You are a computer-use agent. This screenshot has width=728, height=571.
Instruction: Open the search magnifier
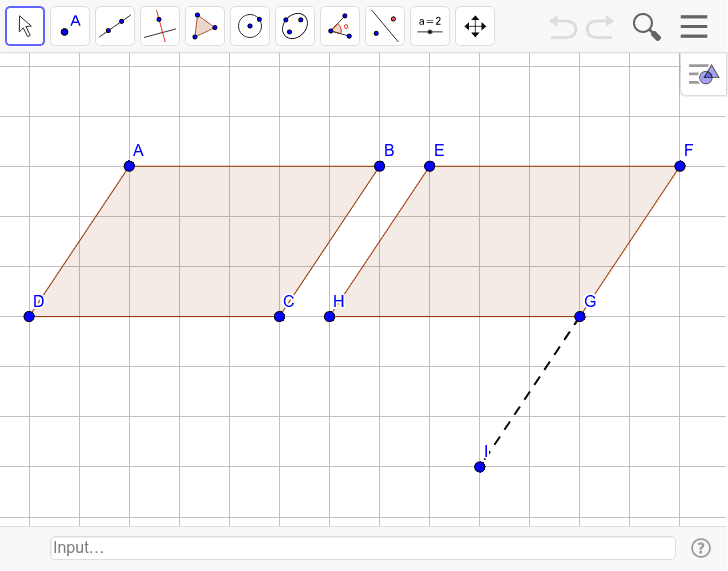click(647, 27)
